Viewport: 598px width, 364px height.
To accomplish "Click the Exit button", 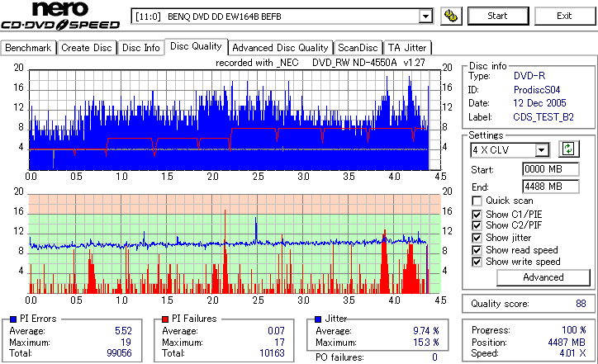I will pos(564,16).
